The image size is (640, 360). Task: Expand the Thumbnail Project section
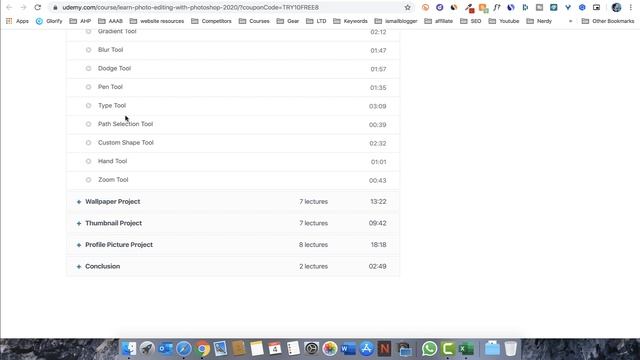tap(233, 223)
